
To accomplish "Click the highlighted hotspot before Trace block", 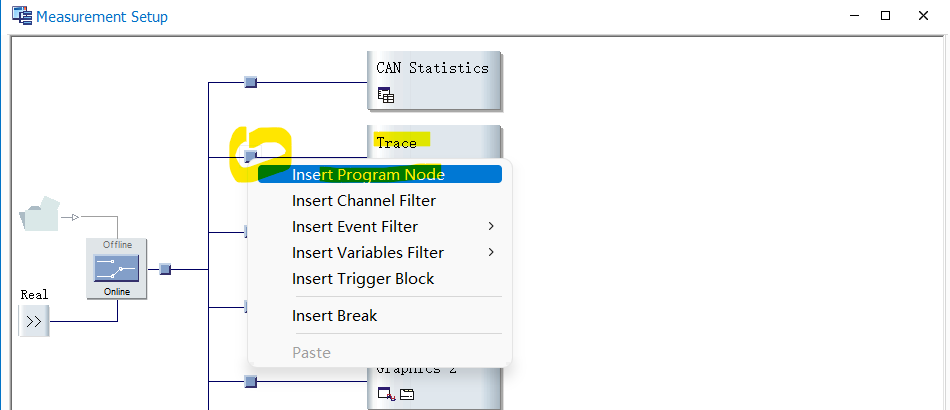I will point(251,156).
